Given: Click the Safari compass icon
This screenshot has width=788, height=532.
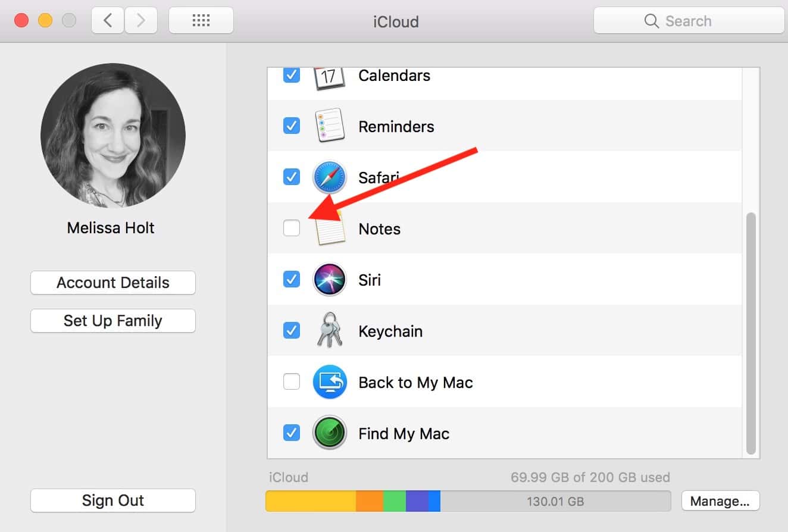Looking at the screenshot, I should (x=329, y=177).
